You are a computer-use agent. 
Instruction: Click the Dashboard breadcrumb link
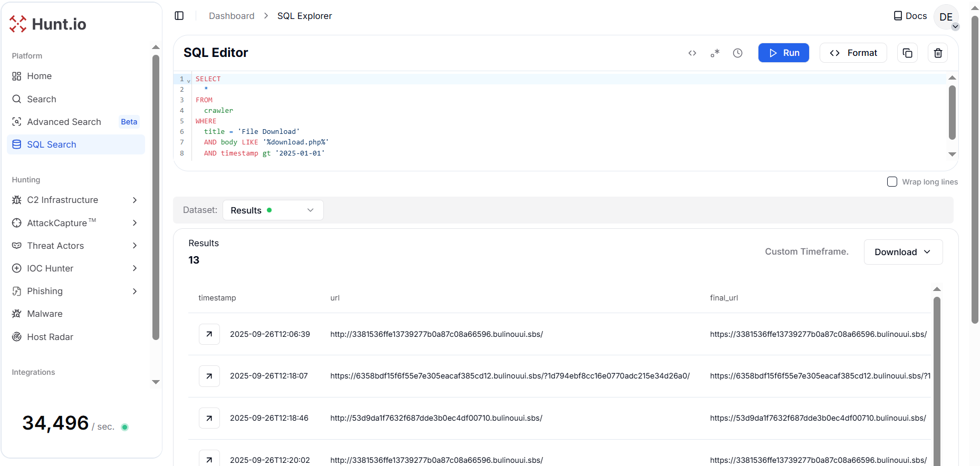tap(232, 16)
